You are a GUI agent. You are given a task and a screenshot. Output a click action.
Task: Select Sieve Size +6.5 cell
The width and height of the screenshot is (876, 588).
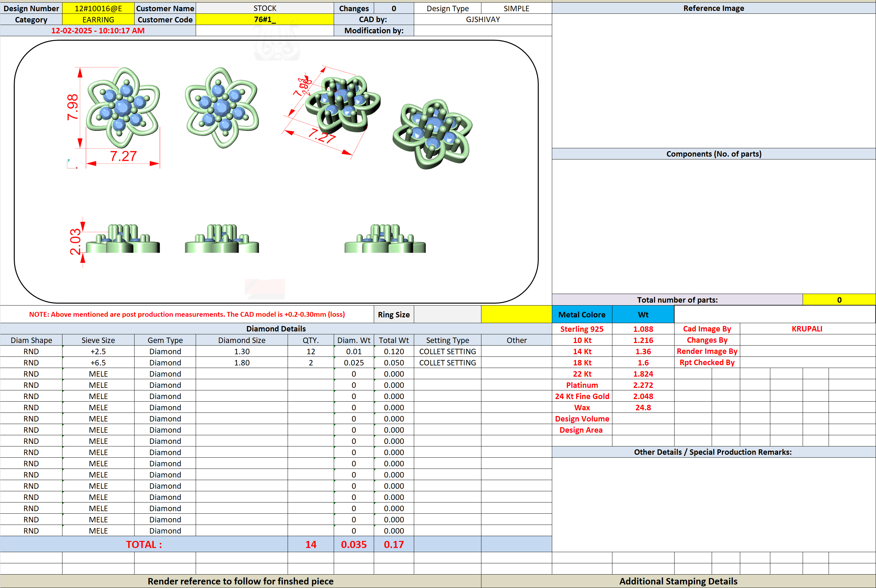pos(98,363)
